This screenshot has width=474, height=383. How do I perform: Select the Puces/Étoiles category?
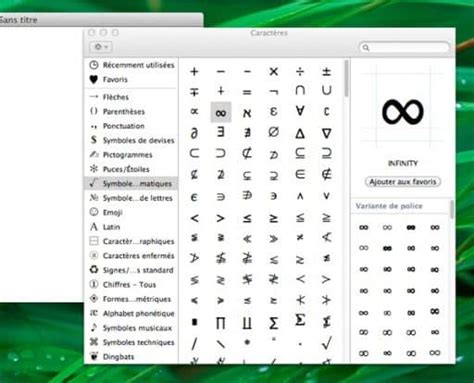click(x=132, y=169)
